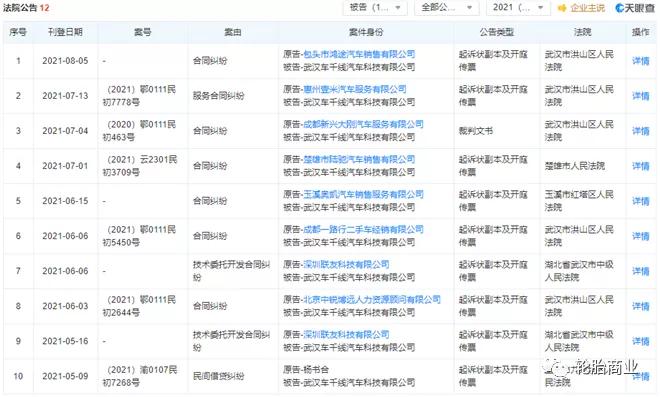Open 详情 for row 6 成都一路行 case
Image resolution: width=660 pixels, height=397 pixels.
tap(641, 236)
